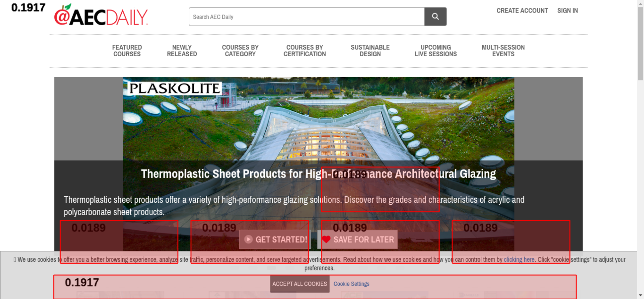Expand Courses by Category

[240, 51]
